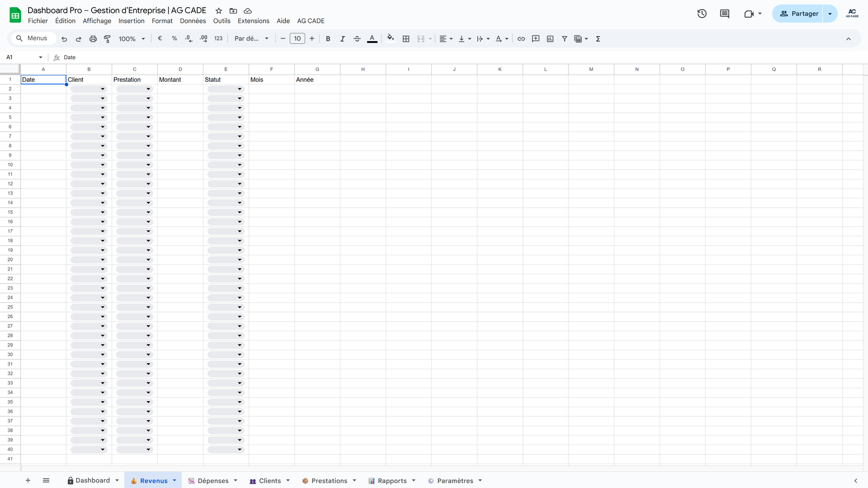Open the text color picker
This screenshot has width=868, height=488.
372,39
